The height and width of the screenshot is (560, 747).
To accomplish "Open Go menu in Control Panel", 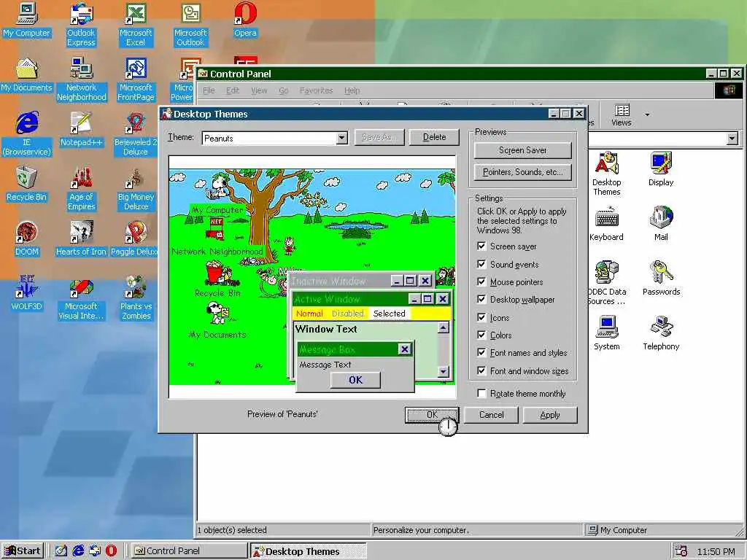I will click(284, 90).
